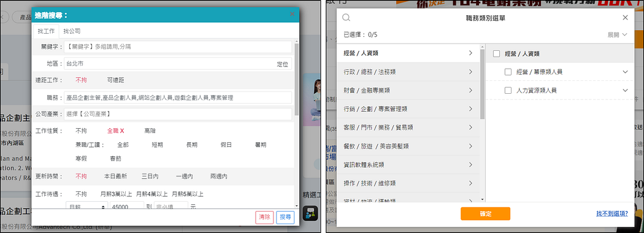Open 餐飲 / 旅遊 / 美容美髮類 category
Viewport: 644px width, 233px height.
pyautogui.click(x=408, y=146)
